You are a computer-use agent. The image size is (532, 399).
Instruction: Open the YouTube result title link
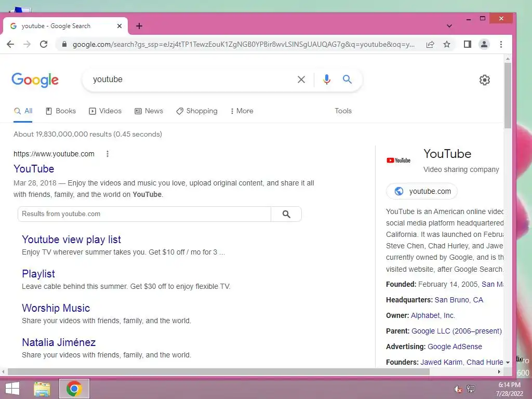click(x=34, y=169)
